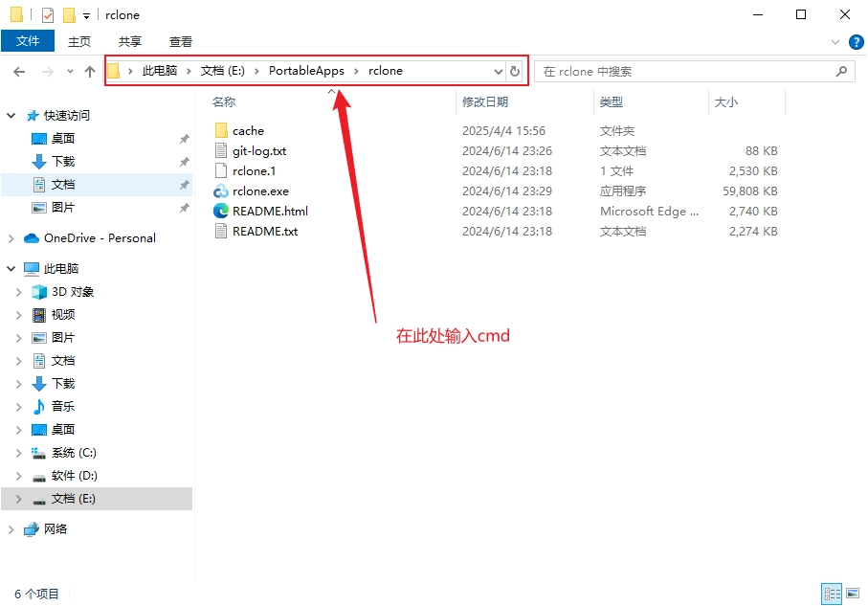868x606 pixels.
Task: Click the rclone.exe application icon
Action: coord(221,191)
